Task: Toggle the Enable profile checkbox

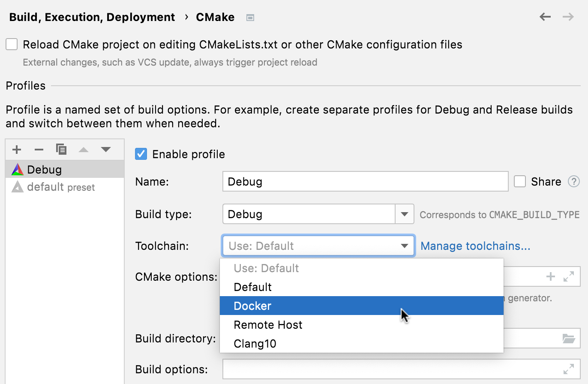Action: point(141,154)
